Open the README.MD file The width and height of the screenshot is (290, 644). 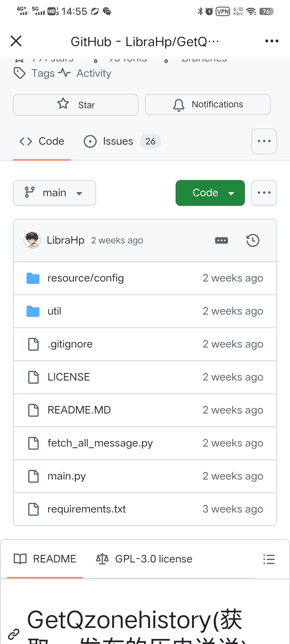(79, 410)
